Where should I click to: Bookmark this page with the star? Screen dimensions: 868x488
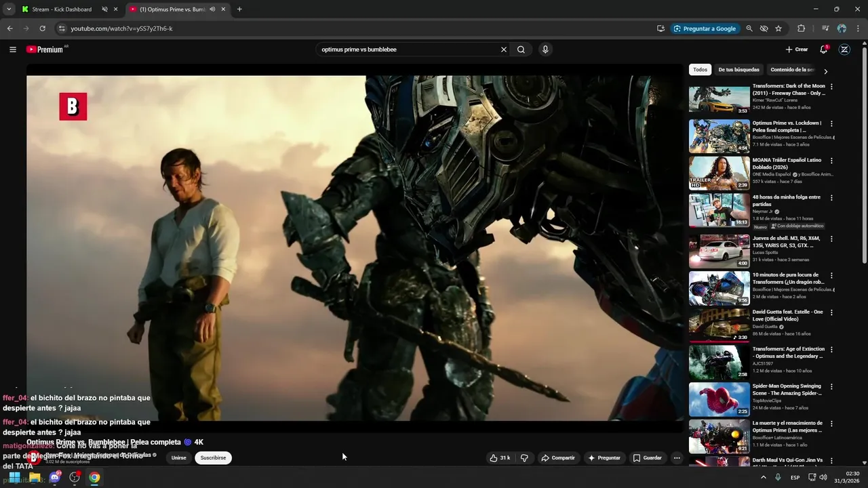click(x=778, y=28)
